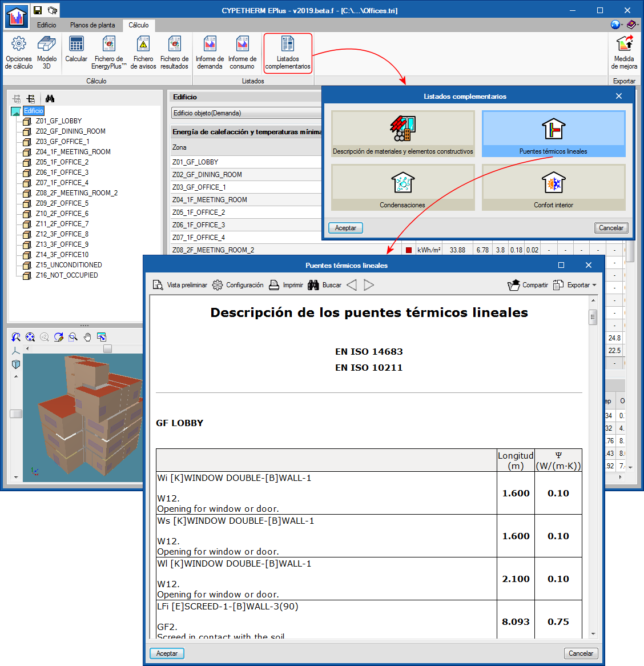
Task: Choose Descripción de materiales y elementos constructivos
Action: click(403, 134)
